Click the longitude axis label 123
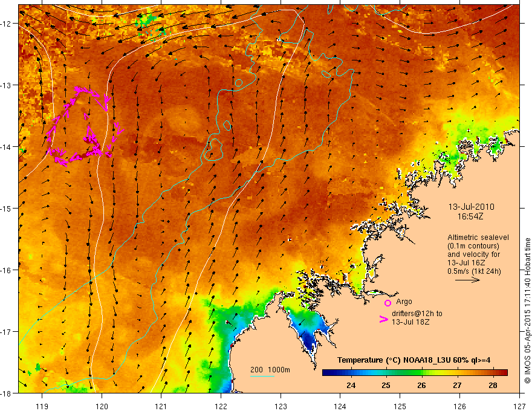 pyautogui.click(x=281, y=406)
